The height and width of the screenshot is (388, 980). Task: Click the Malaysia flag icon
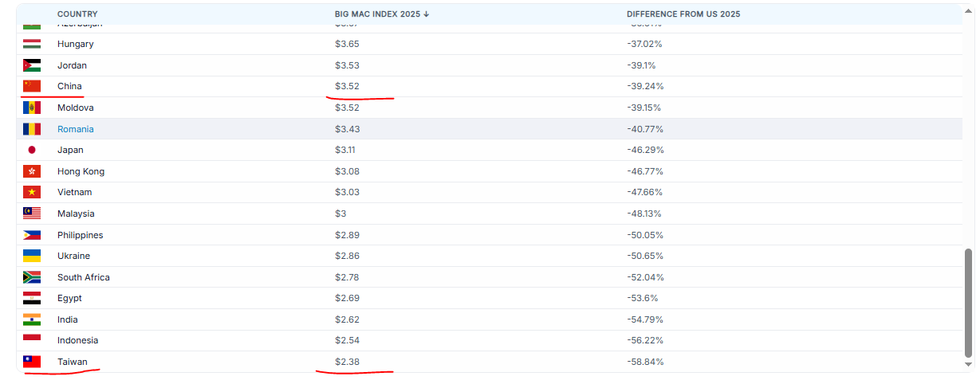(32, 214)
